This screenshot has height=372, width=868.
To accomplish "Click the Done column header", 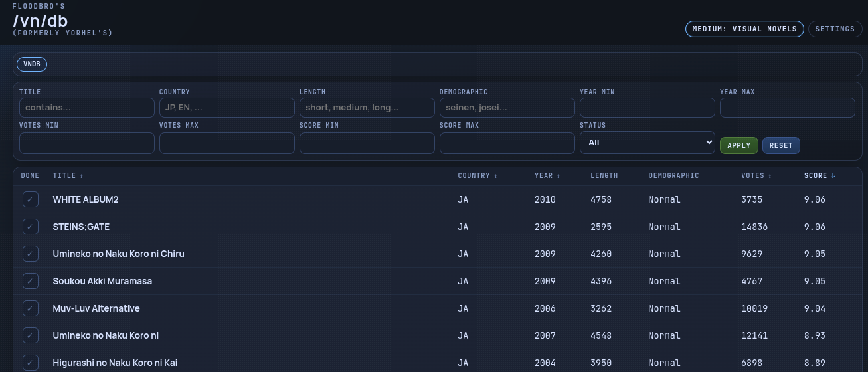I will point(30,176).
